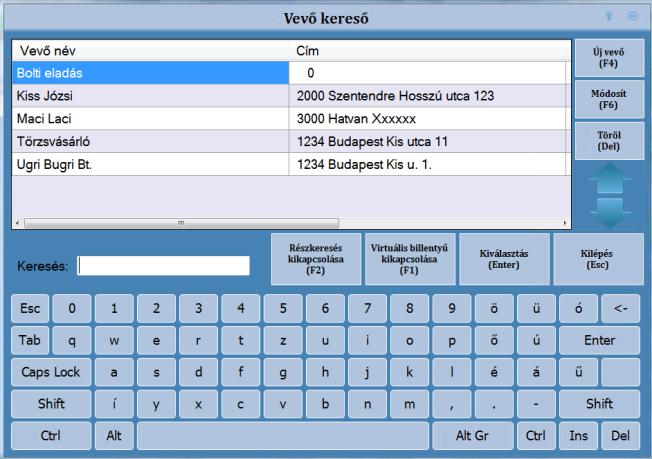Viewport: 652px width, 459px height.
Task: Click the window icon at the title bar's right
Action: click(632, 16)
